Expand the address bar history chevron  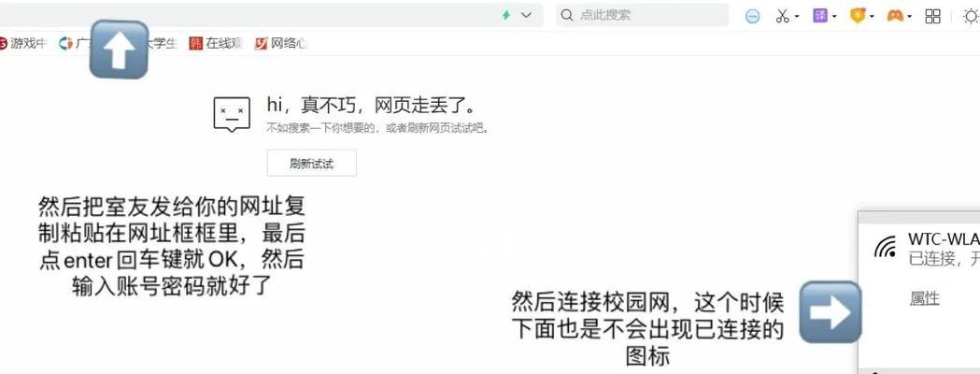[x=526, y=15]
